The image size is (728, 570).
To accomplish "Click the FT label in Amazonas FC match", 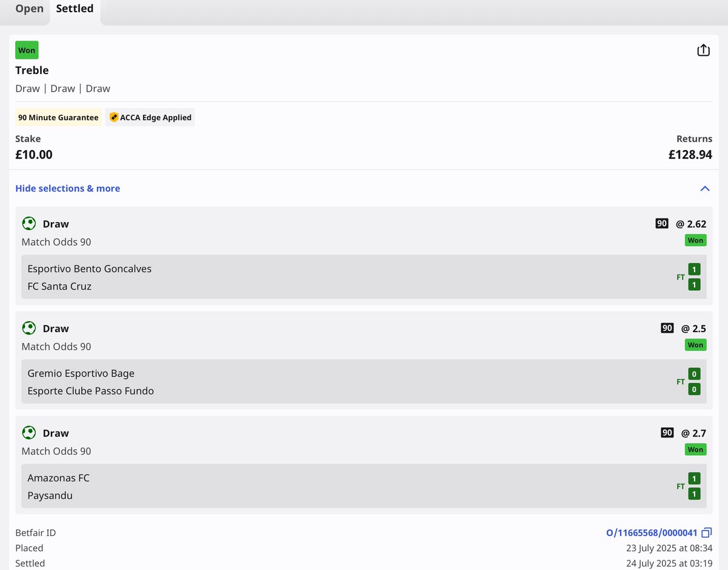I will pos(681,486).
